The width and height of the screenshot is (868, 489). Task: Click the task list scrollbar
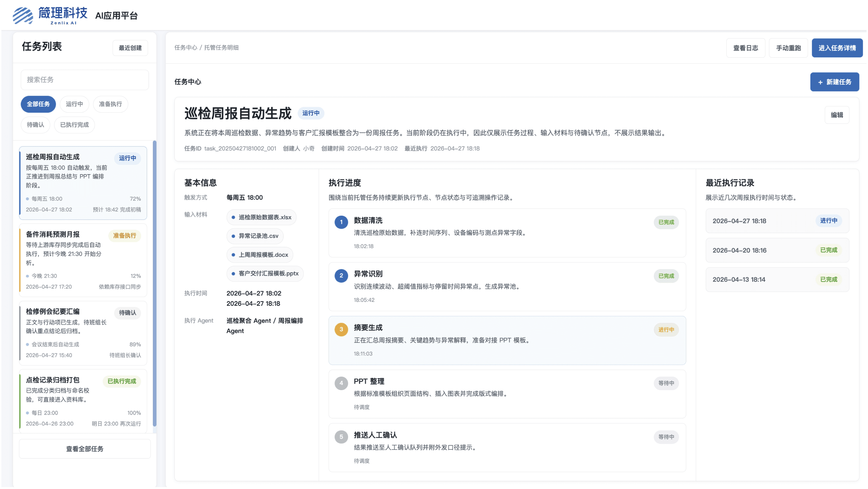pos(155,283)
